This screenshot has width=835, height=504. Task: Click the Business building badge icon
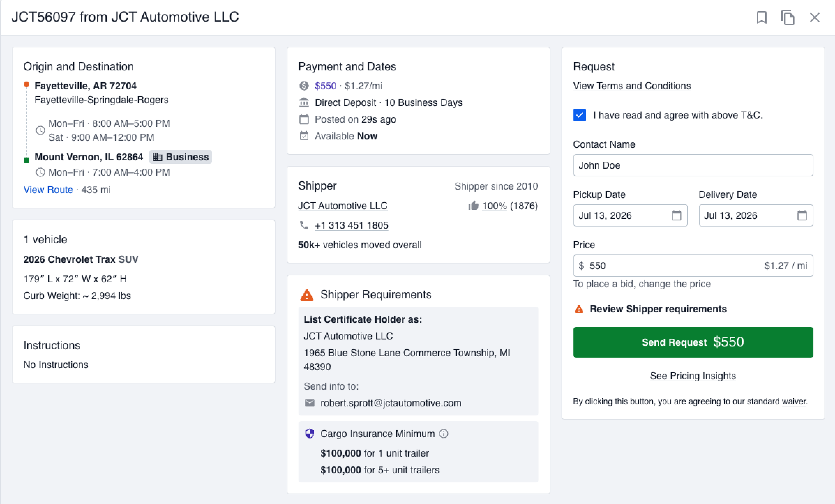tap(158, 157)
